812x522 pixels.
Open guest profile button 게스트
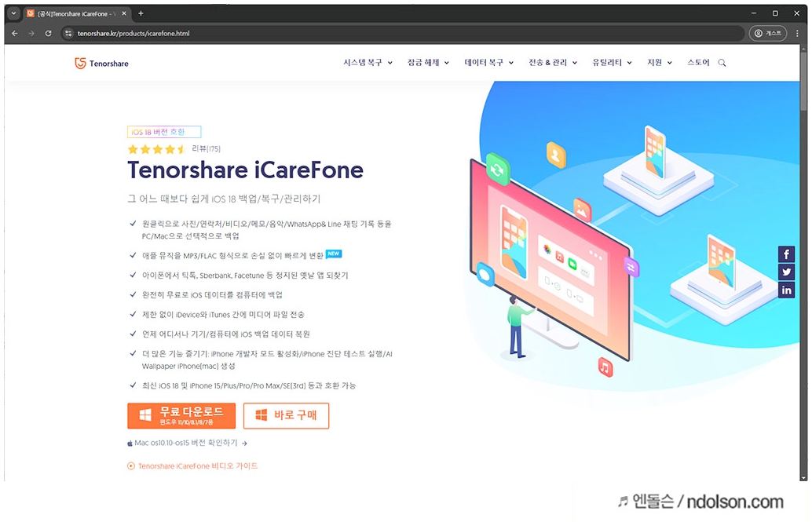tap(767, 33)
